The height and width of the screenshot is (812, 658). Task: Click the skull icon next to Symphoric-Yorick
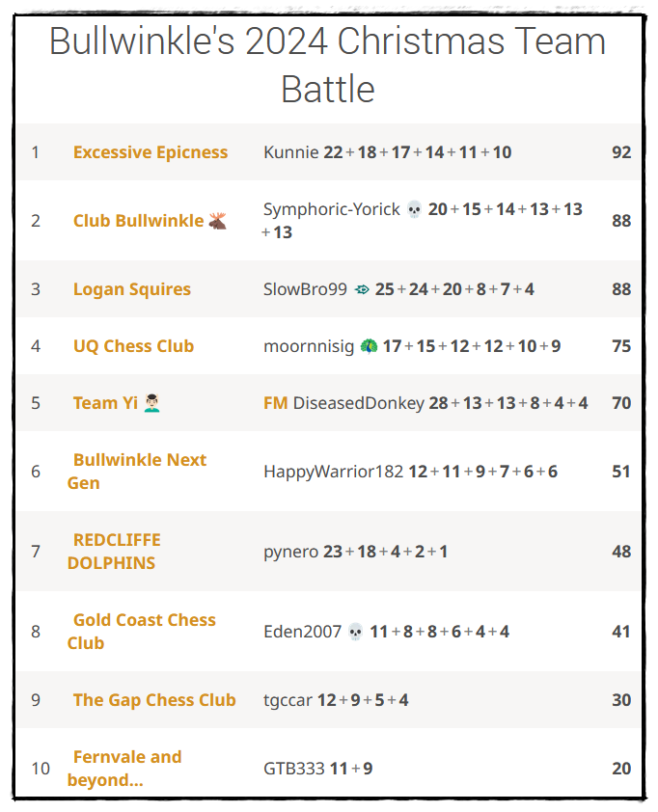[414, 209]
